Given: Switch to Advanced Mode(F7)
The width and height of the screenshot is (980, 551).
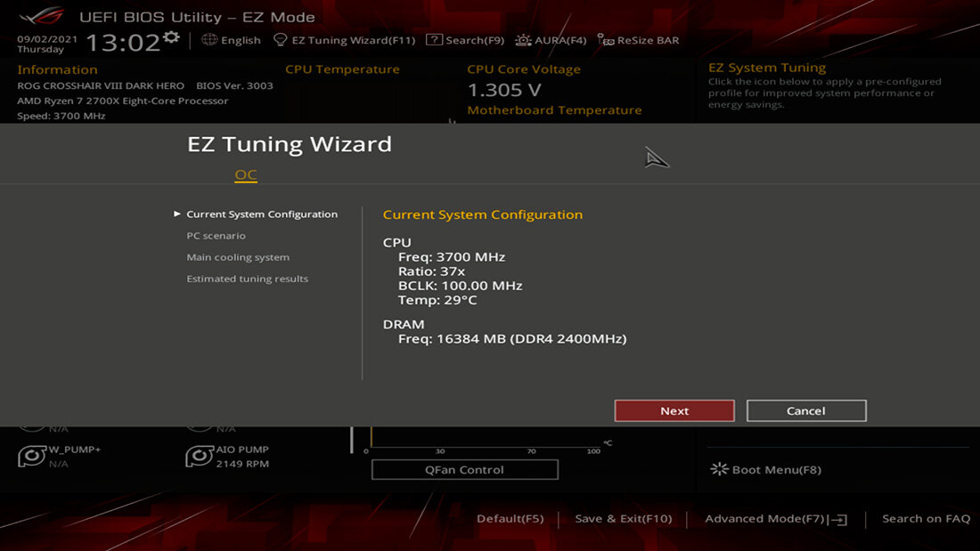Looking at the screenshot, I should coord(765,519).
